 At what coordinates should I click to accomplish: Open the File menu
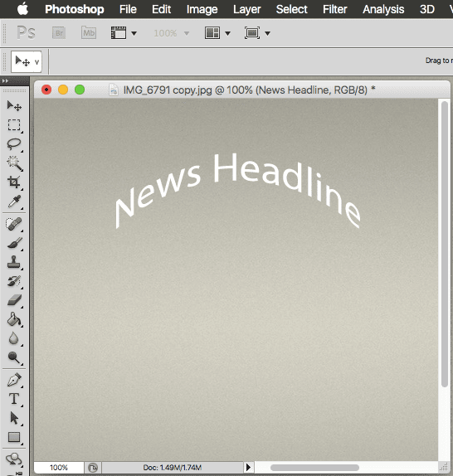click(128, 9)
